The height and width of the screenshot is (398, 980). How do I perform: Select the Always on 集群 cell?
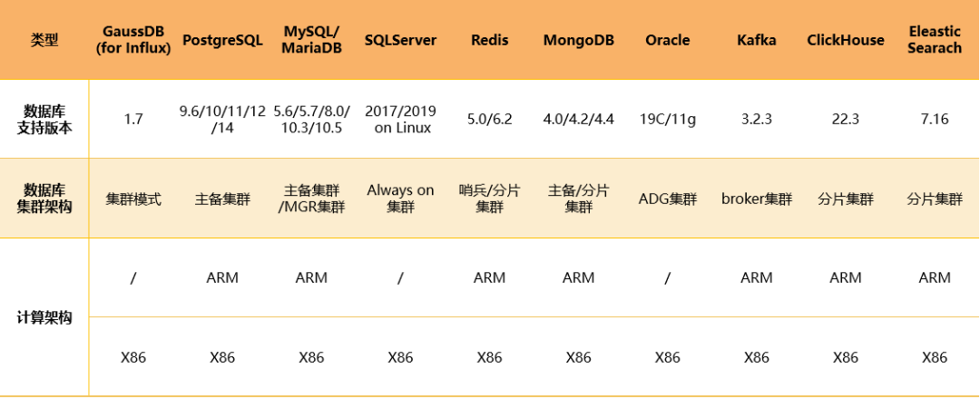point(401,198)
